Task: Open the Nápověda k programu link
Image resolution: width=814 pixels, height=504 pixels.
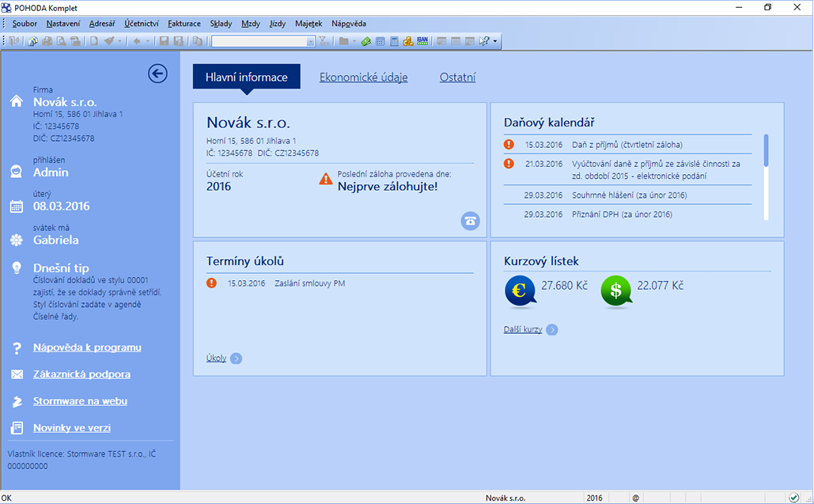Action: [x=87, y=347]
